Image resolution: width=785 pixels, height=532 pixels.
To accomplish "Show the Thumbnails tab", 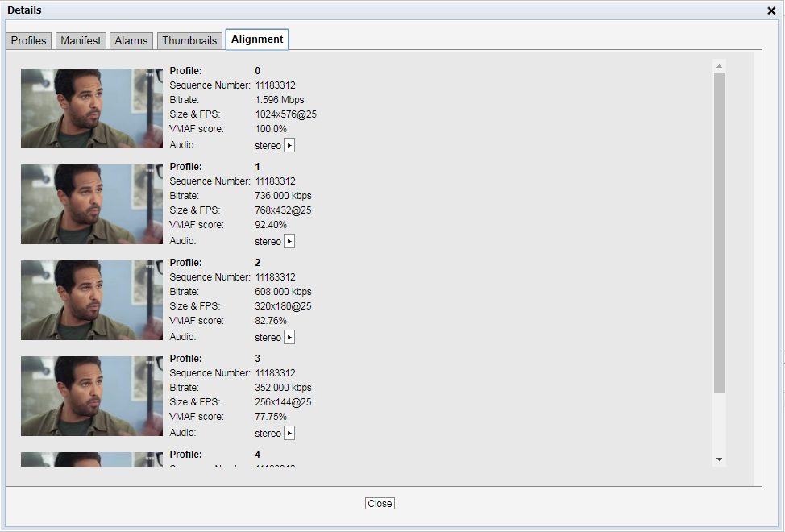I will click(189, 40).
